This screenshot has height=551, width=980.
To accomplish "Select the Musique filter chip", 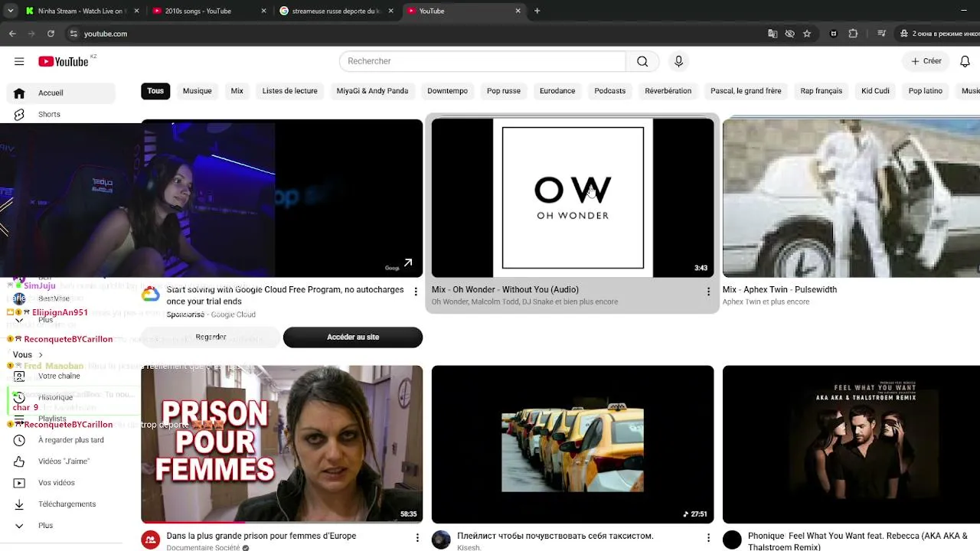I will (197, 91).
